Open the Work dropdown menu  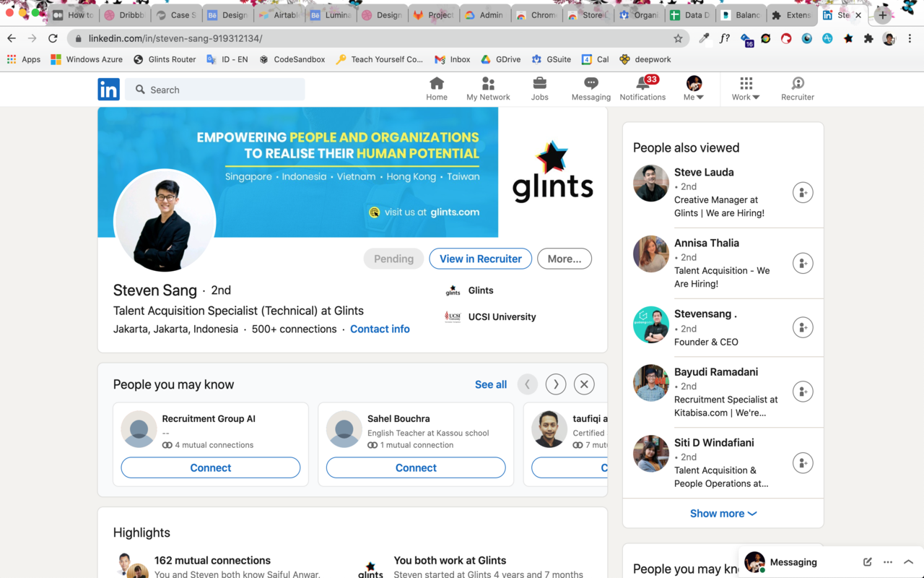[x=745, y=87]
